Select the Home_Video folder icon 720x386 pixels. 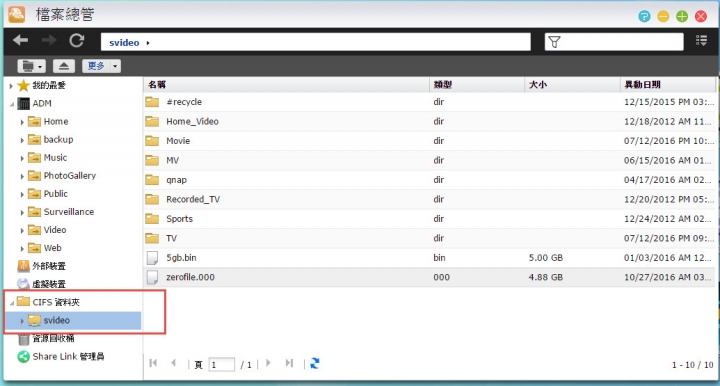coord(152,121)
